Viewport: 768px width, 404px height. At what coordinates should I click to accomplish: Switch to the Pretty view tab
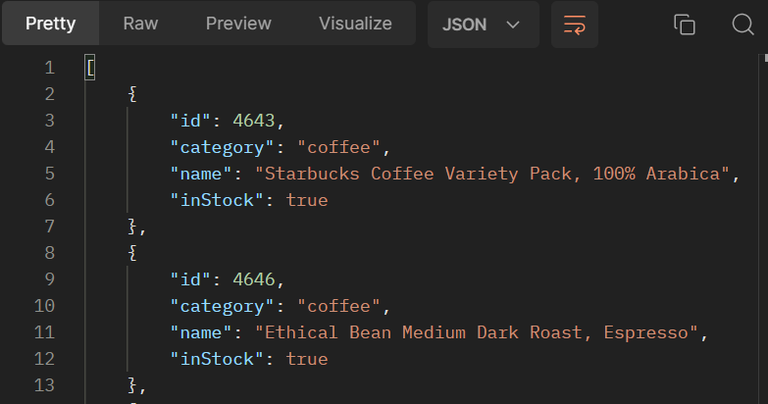tap(50, 24)
